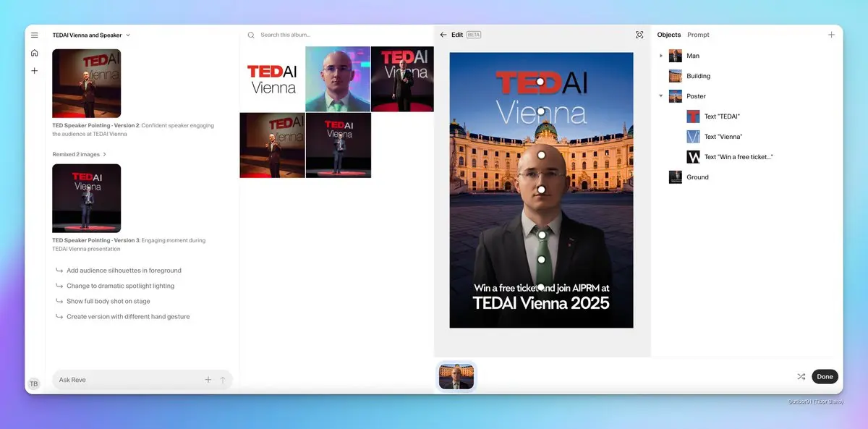The width and height of the screenshot is (868, 429).
Task: Click the white handle dot on man's forehead
Action: 540,154
